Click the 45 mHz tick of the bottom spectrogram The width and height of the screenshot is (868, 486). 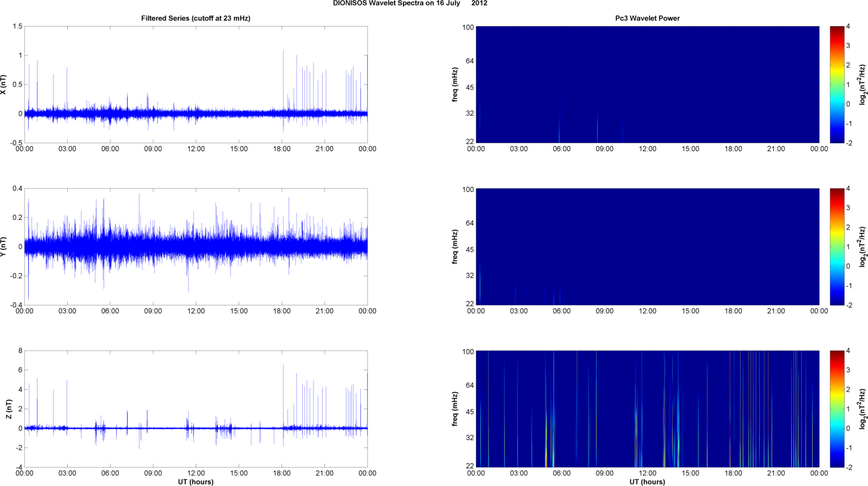tap(470, 412)
